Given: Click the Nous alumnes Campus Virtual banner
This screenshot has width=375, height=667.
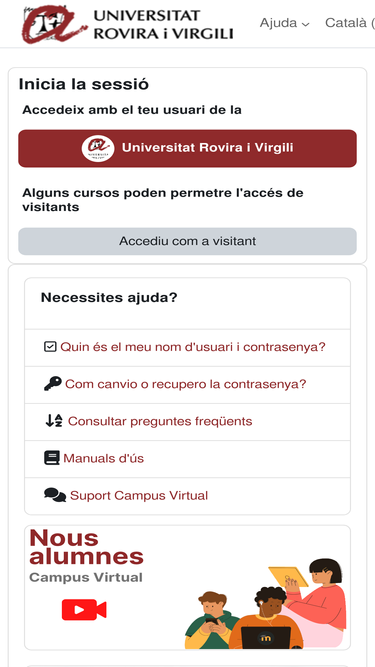Looking at the screenshot, I should pos(188,587).
